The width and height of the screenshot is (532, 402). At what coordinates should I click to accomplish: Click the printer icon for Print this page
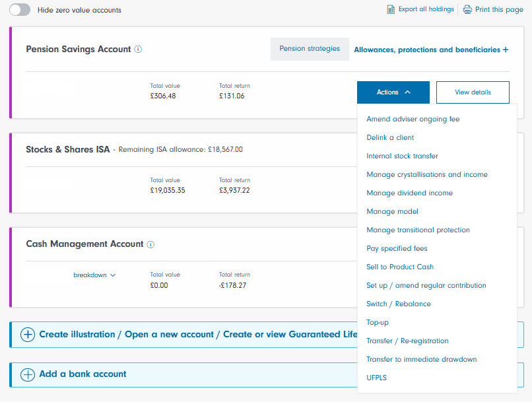[x=467, y=9]
